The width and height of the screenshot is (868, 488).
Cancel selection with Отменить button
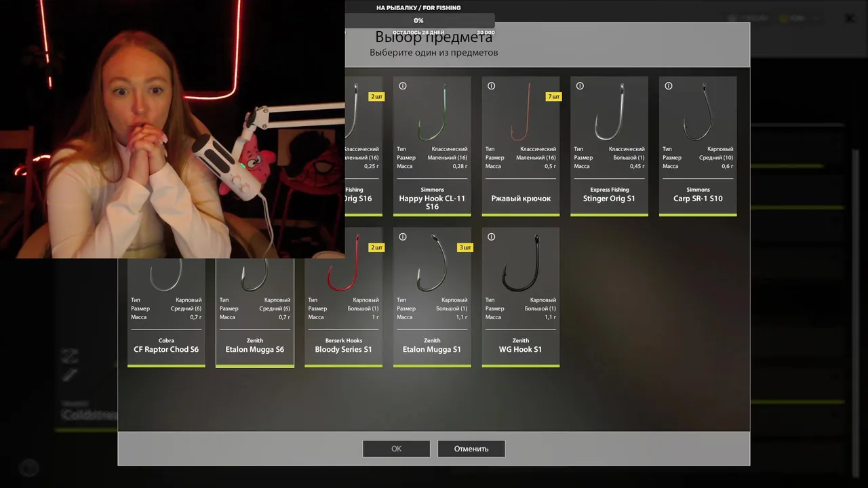(471, 449)
